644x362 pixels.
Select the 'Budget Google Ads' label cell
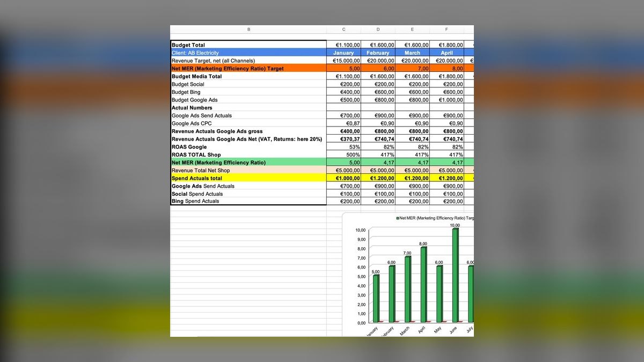248,100
